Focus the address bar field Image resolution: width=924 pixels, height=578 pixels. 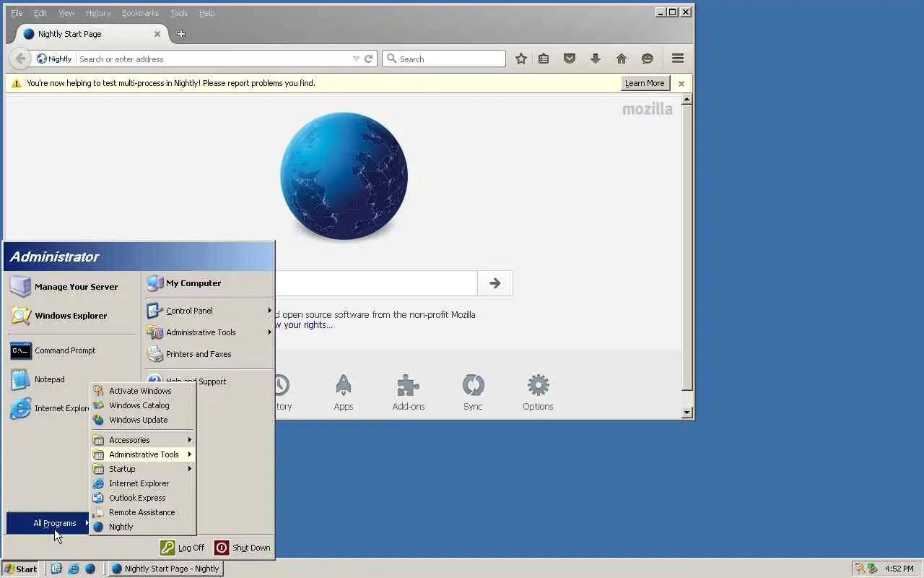tap(213, 59)
